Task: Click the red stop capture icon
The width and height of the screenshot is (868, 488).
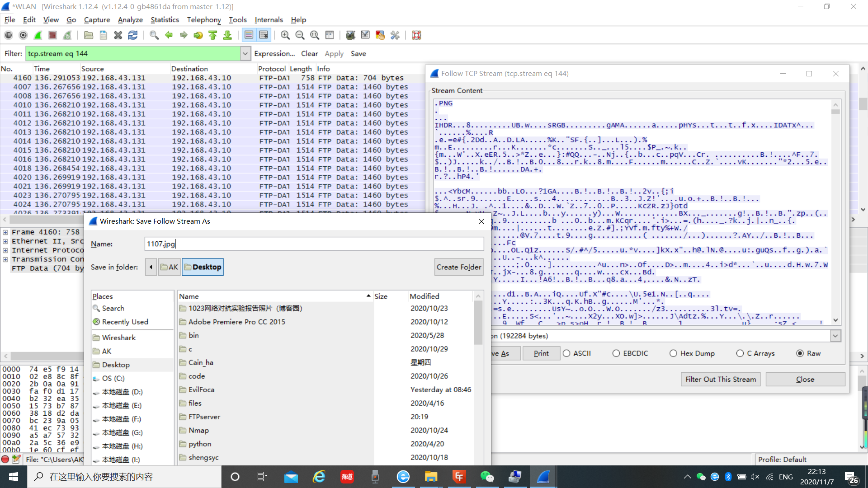Action: point(52,35)
